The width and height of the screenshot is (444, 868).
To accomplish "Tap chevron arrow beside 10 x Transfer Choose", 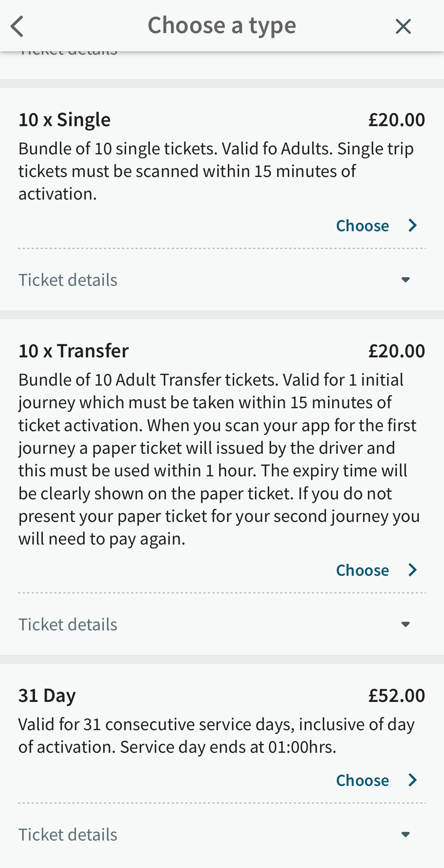I will pyautogui.click(x=413, y=570).
